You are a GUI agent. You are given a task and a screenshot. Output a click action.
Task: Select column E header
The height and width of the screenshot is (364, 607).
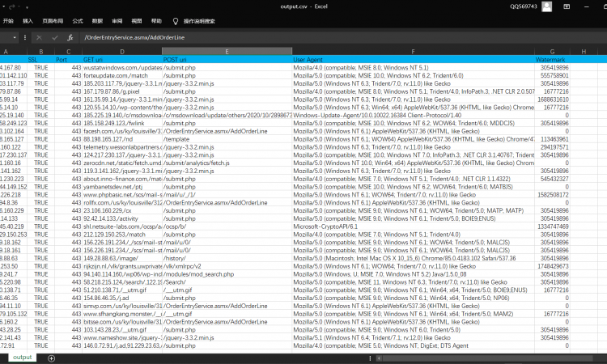[227, 52]
